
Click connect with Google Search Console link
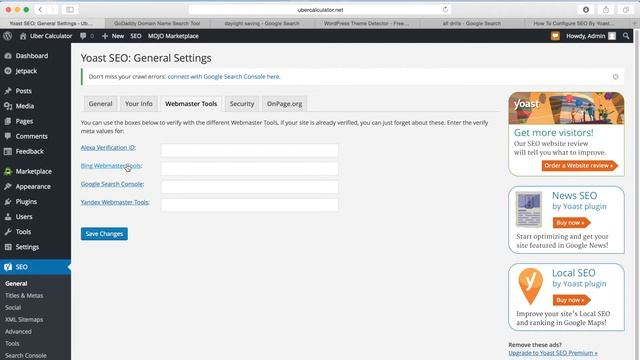(224, 76)
